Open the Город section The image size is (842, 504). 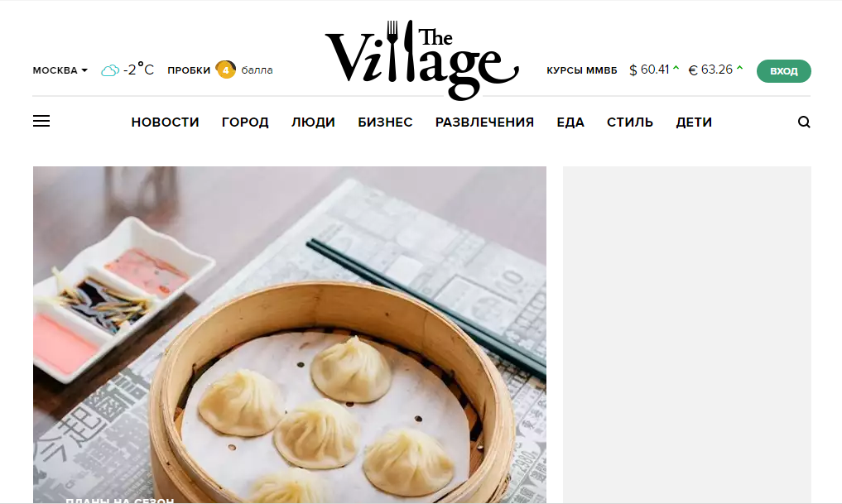point(245,122)
